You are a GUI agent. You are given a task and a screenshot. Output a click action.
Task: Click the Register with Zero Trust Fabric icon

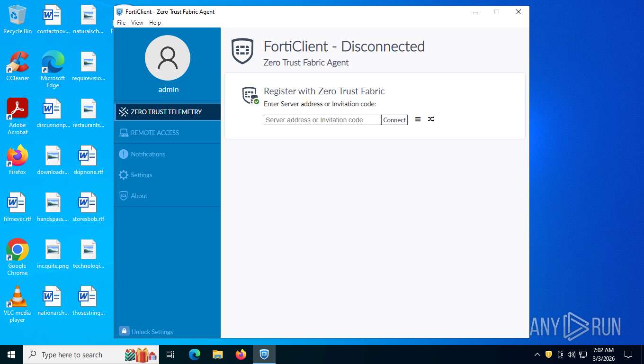pyautogui.click(x=250, y=96)
